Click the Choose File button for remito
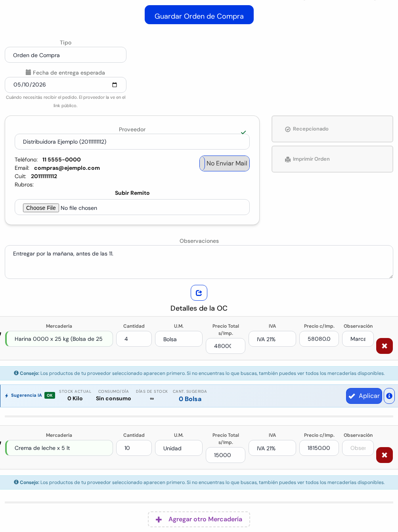Viewport: 398px width, 532px height. 41,208
